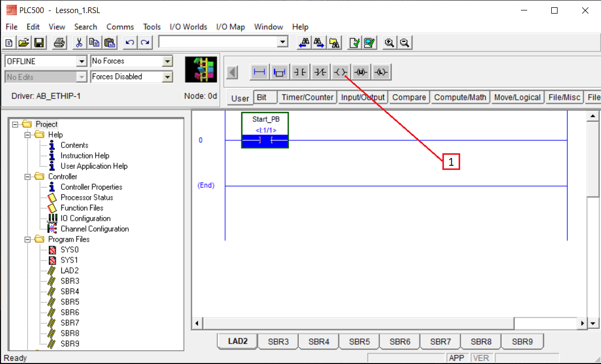601x364 pixels.
Task: Open the SBR3 ladder file tab
Action: (x=279, y=342)
